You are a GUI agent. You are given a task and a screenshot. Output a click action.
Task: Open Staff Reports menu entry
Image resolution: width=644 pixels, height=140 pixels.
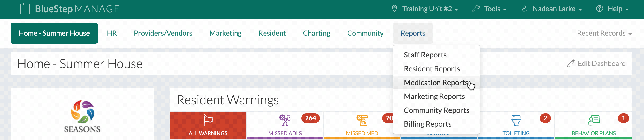coord(425,55)
